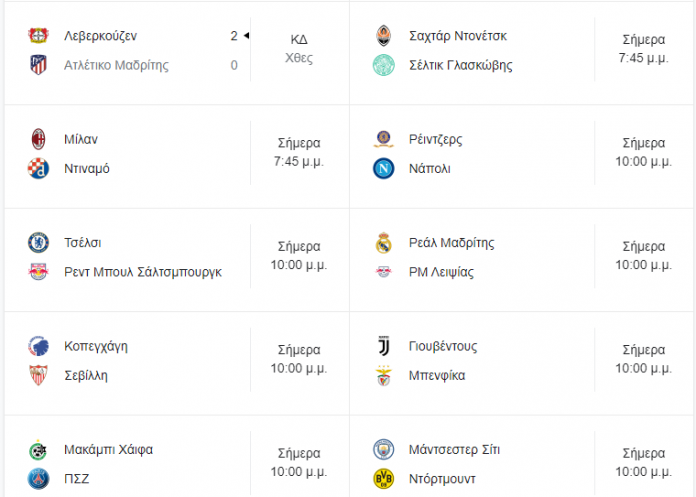Click the Bayer Leverkusen club crest

(x=38, y=36)
